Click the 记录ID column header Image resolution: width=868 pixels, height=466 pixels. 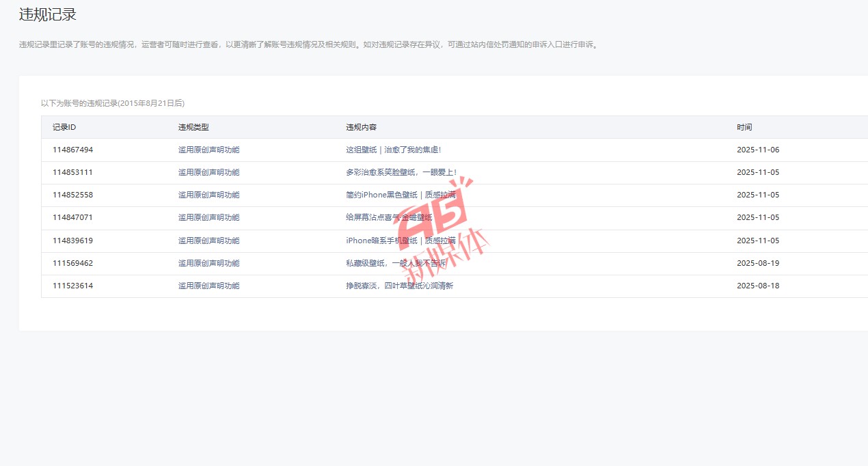pos(64,127)
